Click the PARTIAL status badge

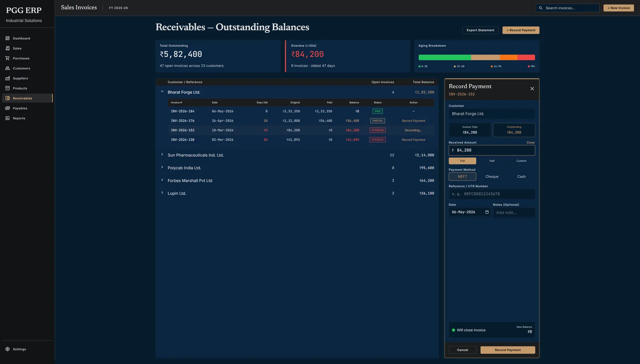click(x=378, y=121)
